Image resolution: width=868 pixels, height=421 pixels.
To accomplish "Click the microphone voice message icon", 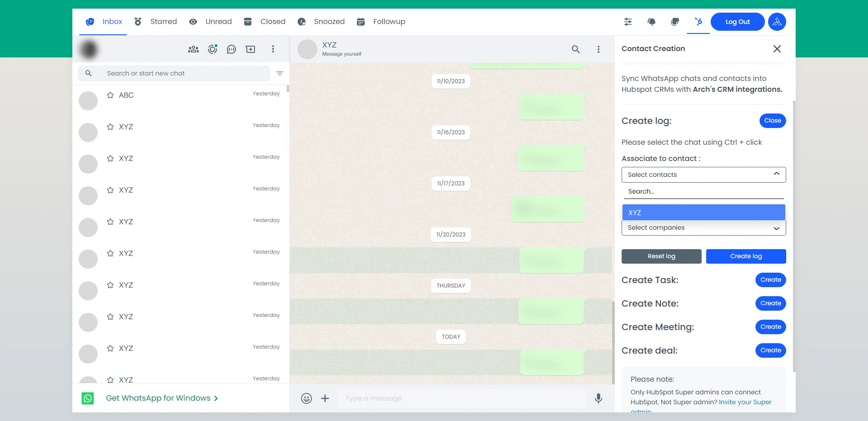I will click(598, 398).
